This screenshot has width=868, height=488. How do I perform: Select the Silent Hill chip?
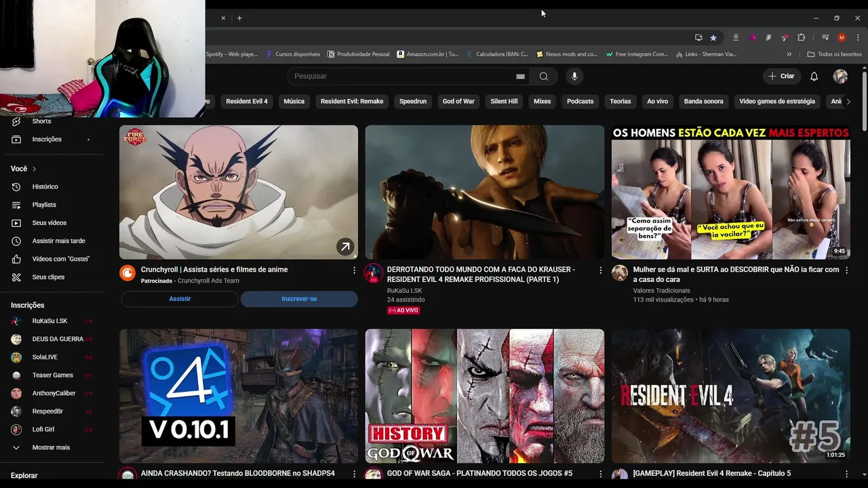tap(504, 102)
